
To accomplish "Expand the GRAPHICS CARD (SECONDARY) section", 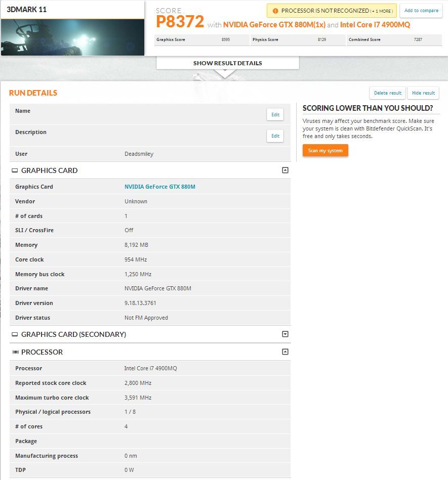I will [x=285, y=334].
